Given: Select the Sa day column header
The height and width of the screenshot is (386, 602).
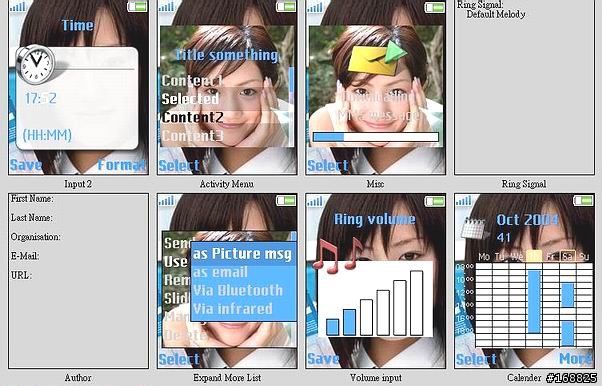Looking at the screenshot, I should [567, 256].
